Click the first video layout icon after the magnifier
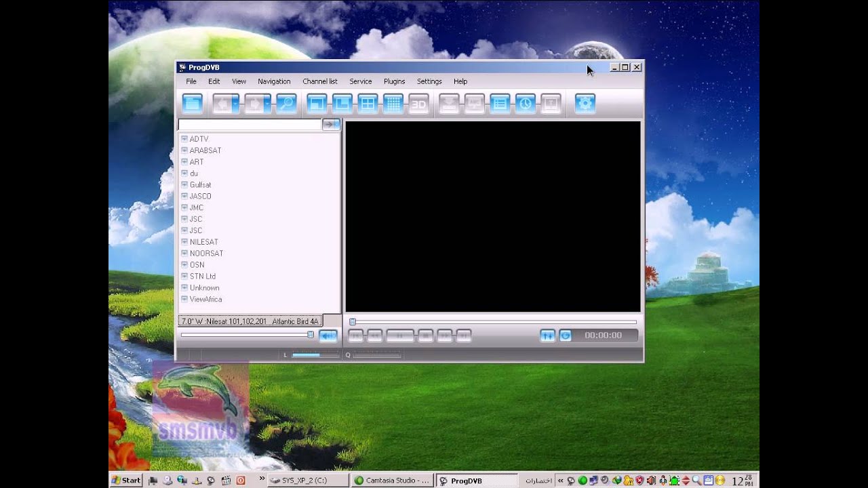Screen dimensions: 868x488 coord(317,103)
